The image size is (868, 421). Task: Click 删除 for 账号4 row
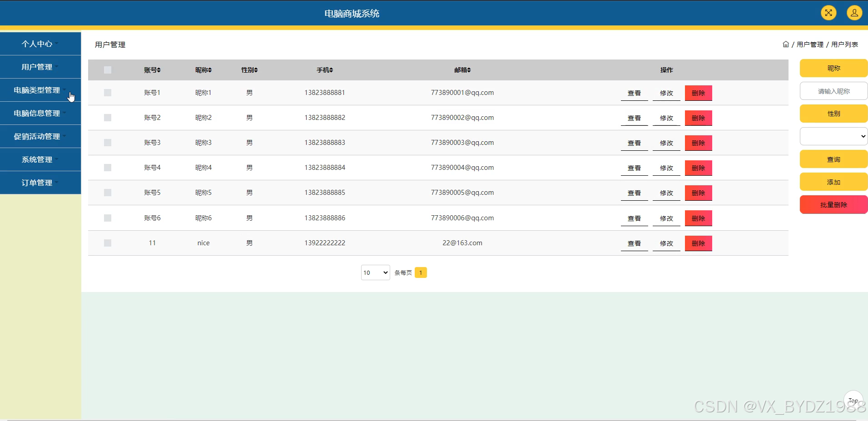point(698,168)
